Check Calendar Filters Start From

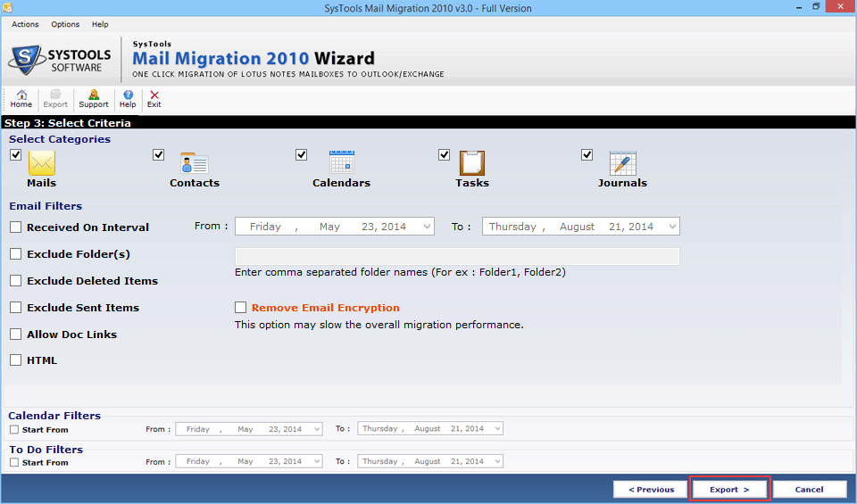[x=14, y=430]
